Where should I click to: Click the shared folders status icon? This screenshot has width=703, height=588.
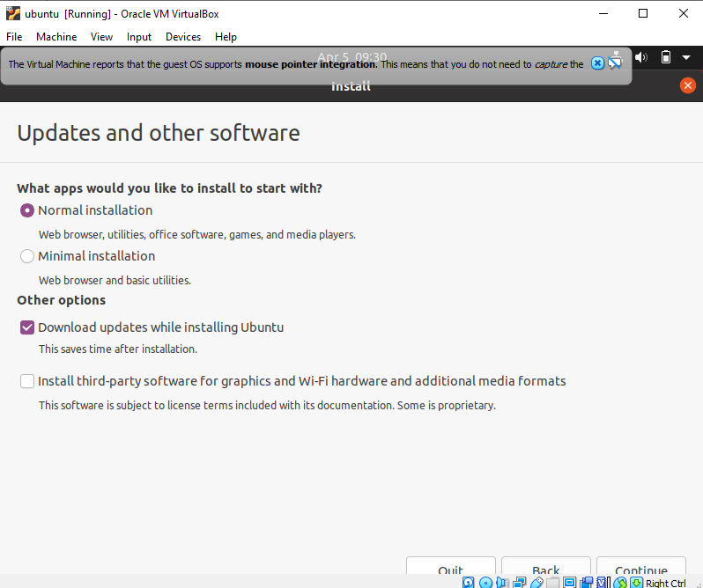click(x=553, y=582)
